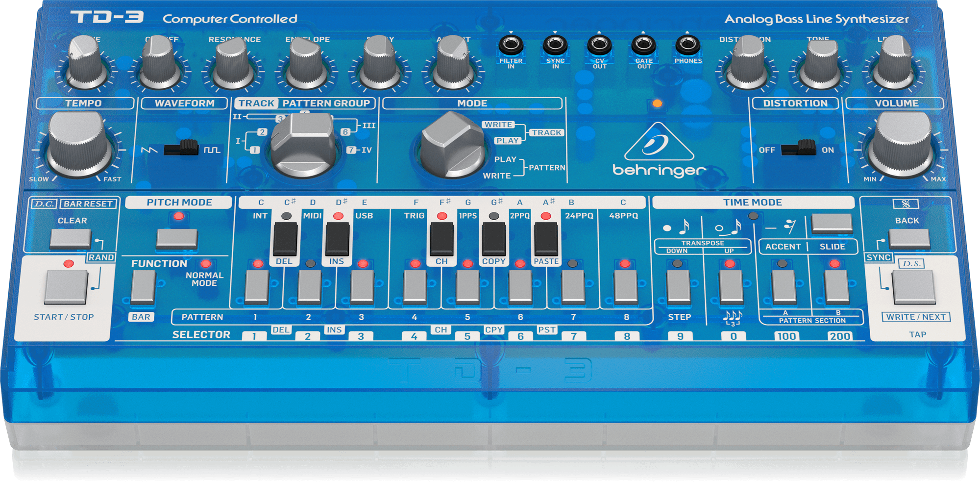Image resolution: width=980 pixels, height=482 pixels.
Task: Click the transpose up triplet button
Action: tap(731, 287)
